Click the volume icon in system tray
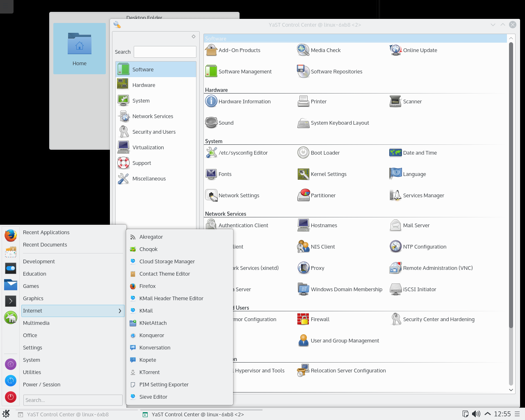This screenshot has width=525, height=420. click(x=476, y=414)
